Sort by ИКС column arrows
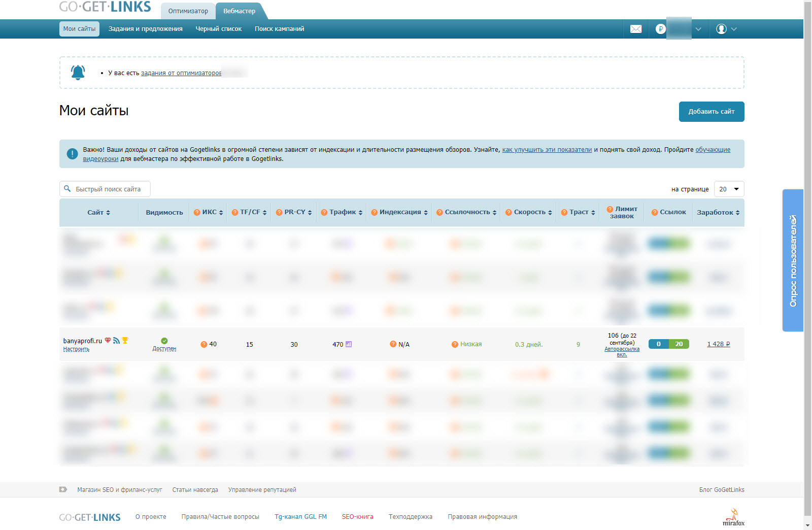 tap(221, 213)
